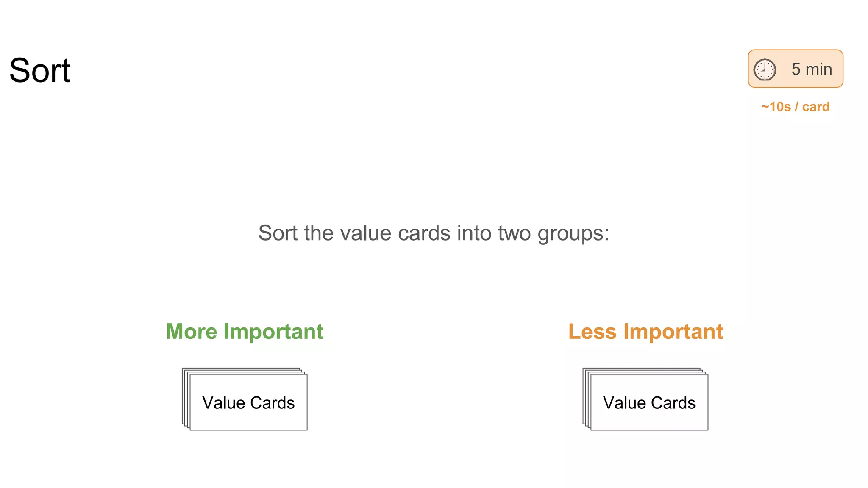The width and height of the screenshot is (868, 488).
Task: Click the word "card" in the orange caption
Action: point(816,107)
